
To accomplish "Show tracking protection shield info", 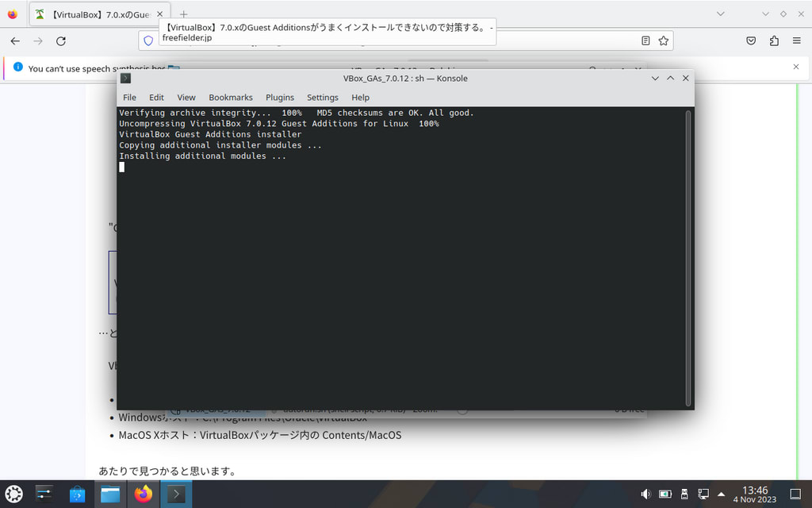I will [148, 41].
